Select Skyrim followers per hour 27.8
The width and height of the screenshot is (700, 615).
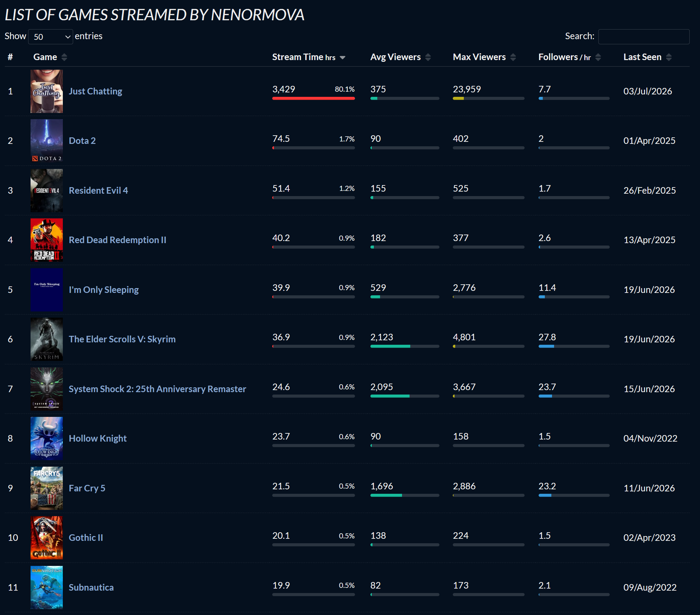coord(547,337)
